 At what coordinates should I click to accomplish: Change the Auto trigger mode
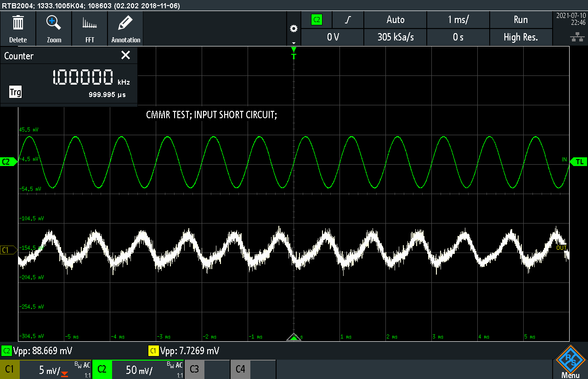point(395,20)
